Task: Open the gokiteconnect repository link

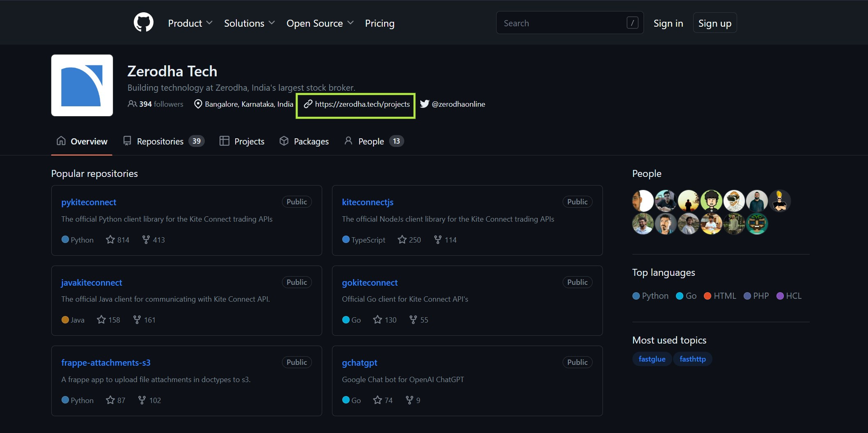Action: coord(370,282)
